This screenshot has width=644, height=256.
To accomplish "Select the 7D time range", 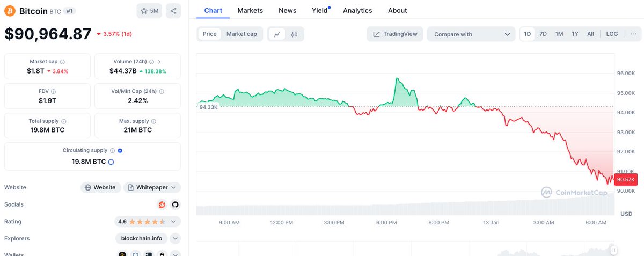I will pyautogui.click(x=543, y=34).
